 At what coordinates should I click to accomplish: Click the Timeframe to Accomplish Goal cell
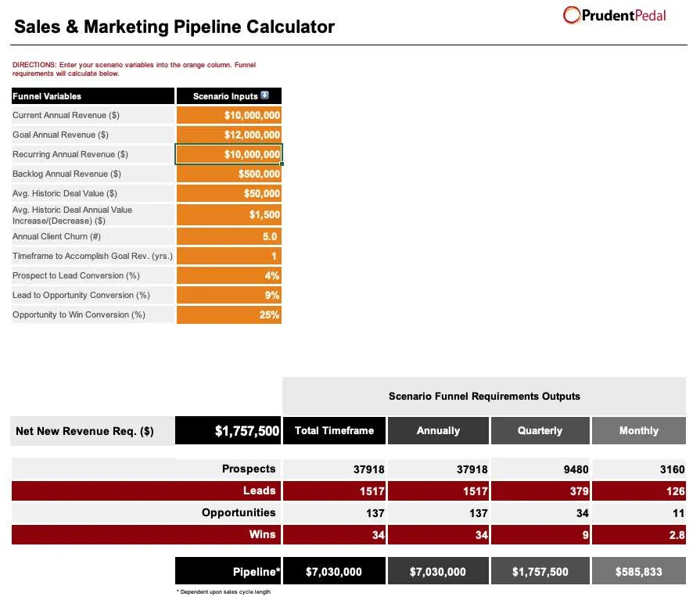228,256
